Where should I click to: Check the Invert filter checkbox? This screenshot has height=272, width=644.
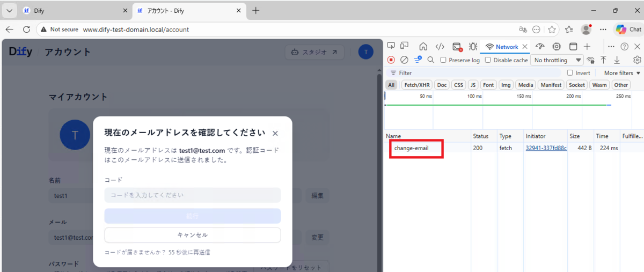tap(570, 73)
